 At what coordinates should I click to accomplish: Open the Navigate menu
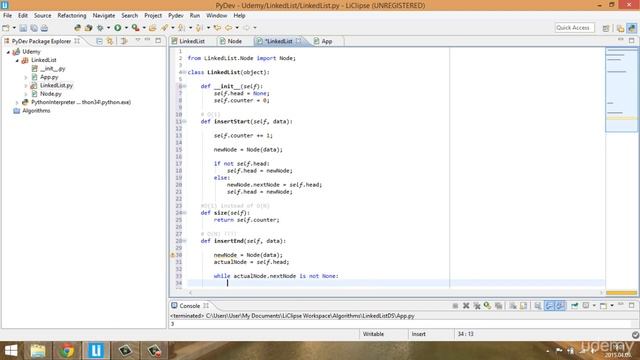tap(104, 16)
